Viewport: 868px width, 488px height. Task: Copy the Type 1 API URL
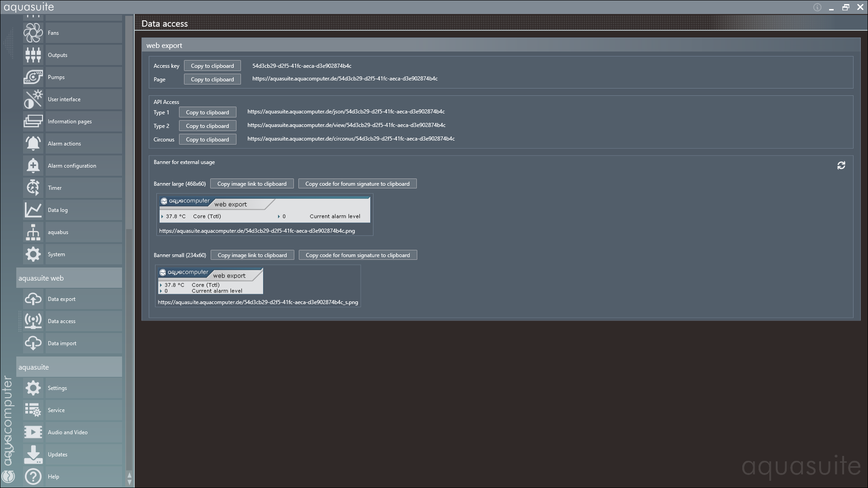(208, 113)
